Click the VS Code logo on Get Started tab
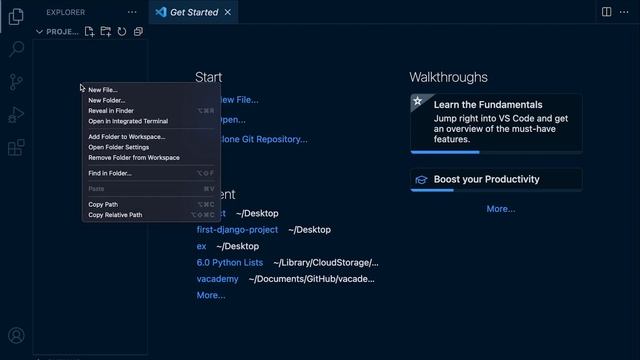The height and width of the screenshot is (360, 640). tap(161, 12)
